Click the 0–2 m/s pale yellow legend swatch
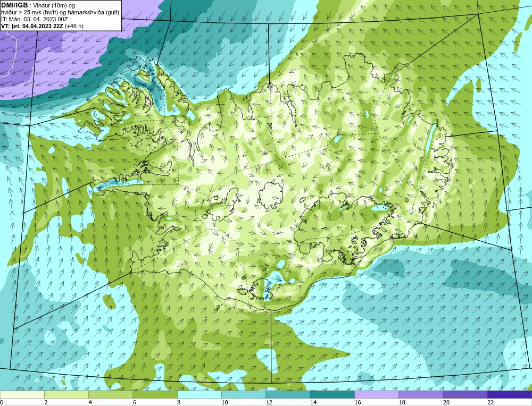The height and width of the screenshot is (406, 532). (22, 395)
